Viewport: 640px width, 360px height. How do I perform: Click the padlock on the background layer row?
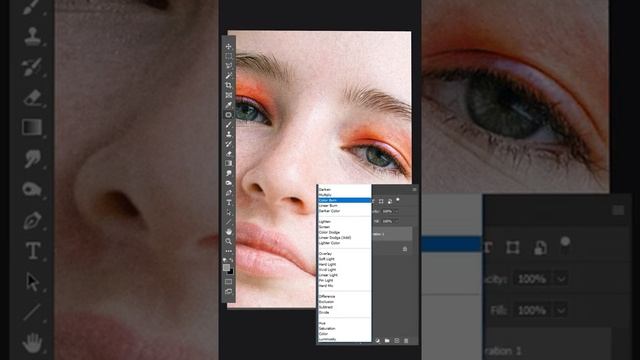[404, 249]
